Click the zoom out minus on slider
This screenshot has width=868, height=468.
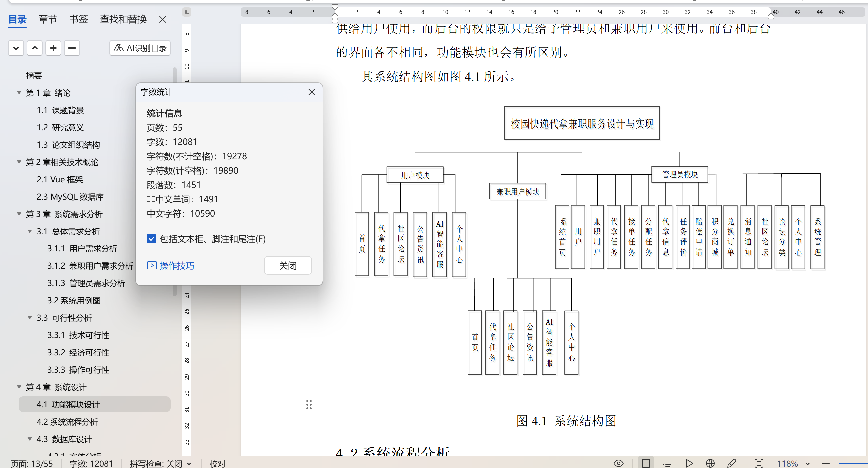(x=826, y=464)
